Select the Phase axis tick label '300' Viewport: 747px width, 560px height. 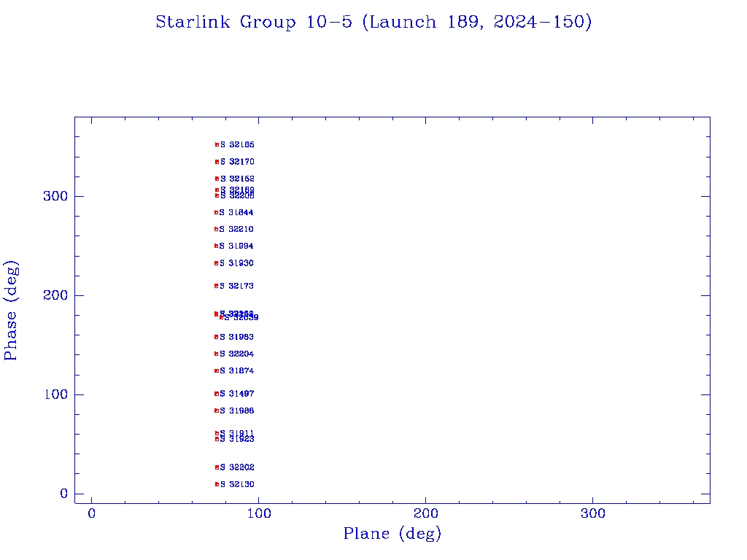pos(55,196)
